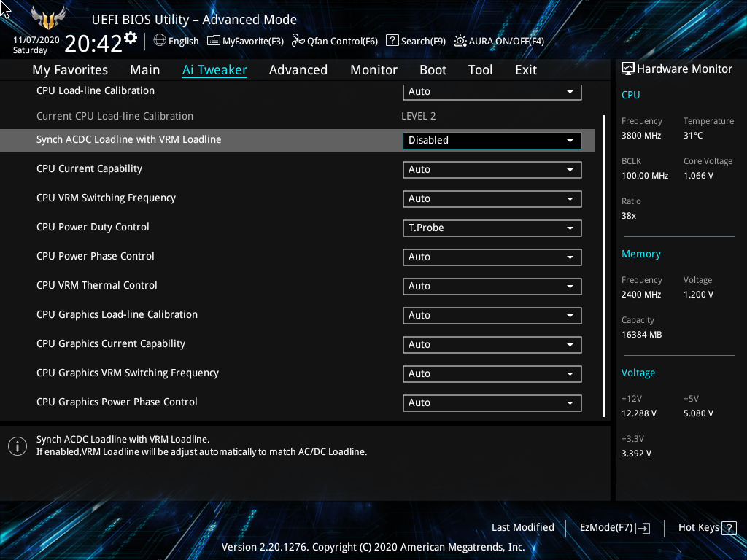Click +3.3V reading 3.392 V
The height and width of the screenshot is (560, 747).
tap(636, 454)
